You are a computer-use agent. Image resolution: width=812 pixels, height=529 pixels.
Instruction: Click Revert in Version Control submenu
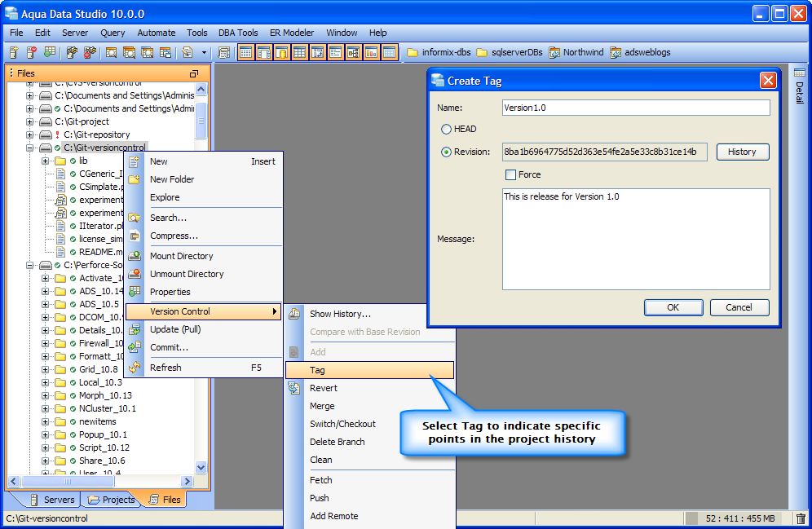[370, 388]
